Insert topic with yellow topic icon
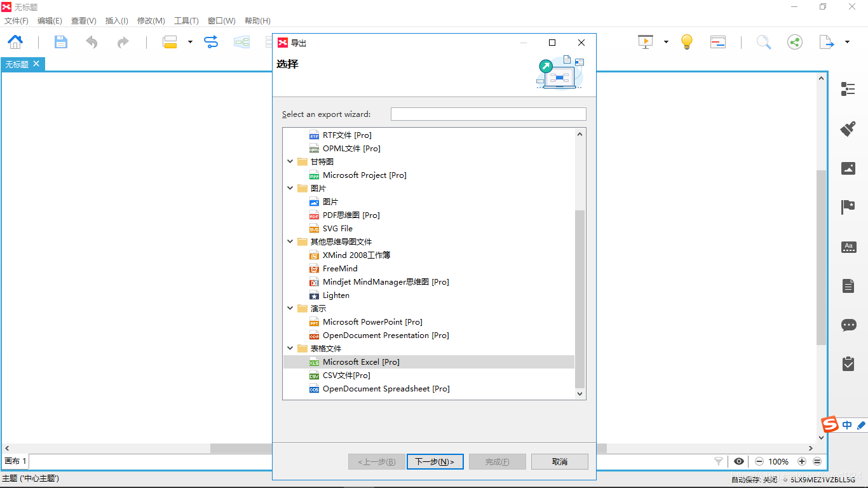Screen dimensions: 868x488 [x=170, y=42]
